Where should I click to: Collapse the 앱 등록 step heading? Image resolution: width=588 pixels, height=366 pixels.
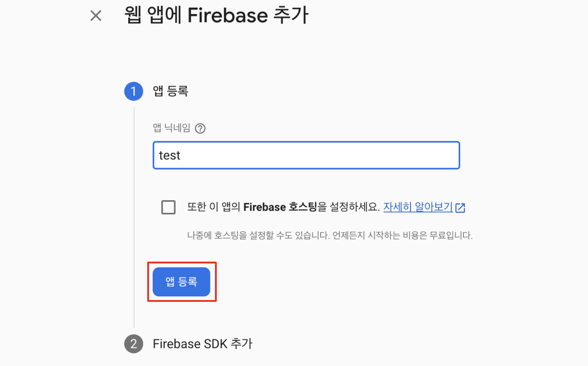pyautogui.click(x=171, y=91)
